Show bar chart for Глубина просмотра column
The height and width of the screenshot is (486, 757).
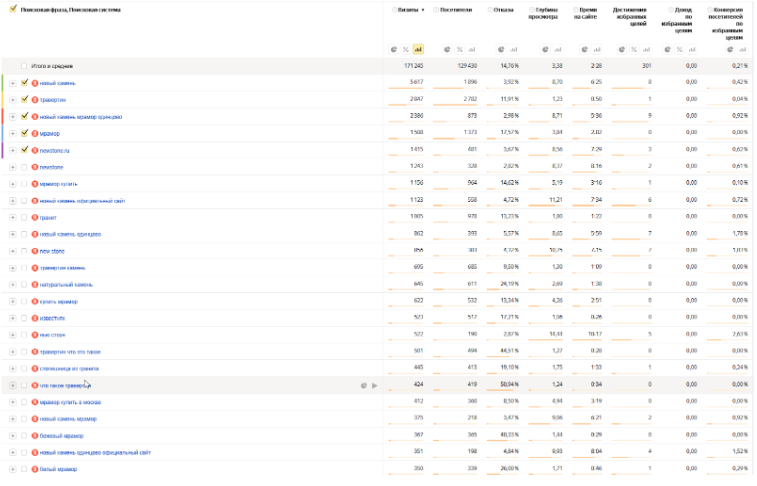click(558, 49)
